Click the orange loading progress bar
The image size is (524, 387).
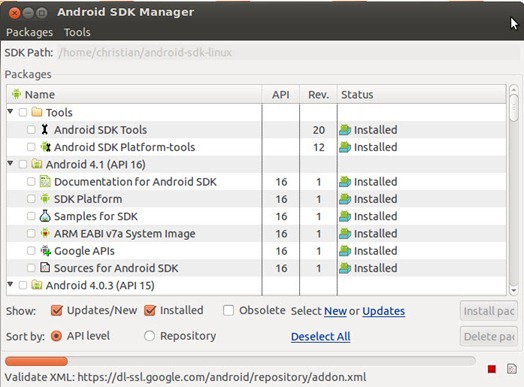coord(36,361)
